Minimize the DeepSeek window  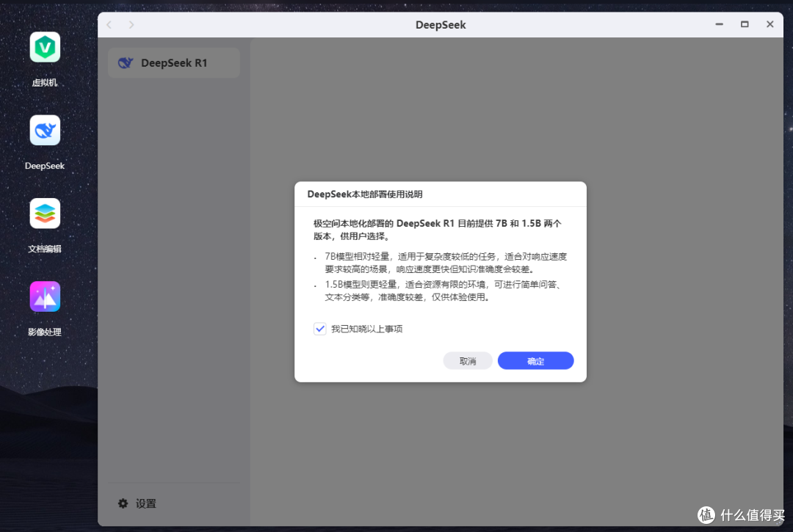pyautogui.click(x=719, y=24)
